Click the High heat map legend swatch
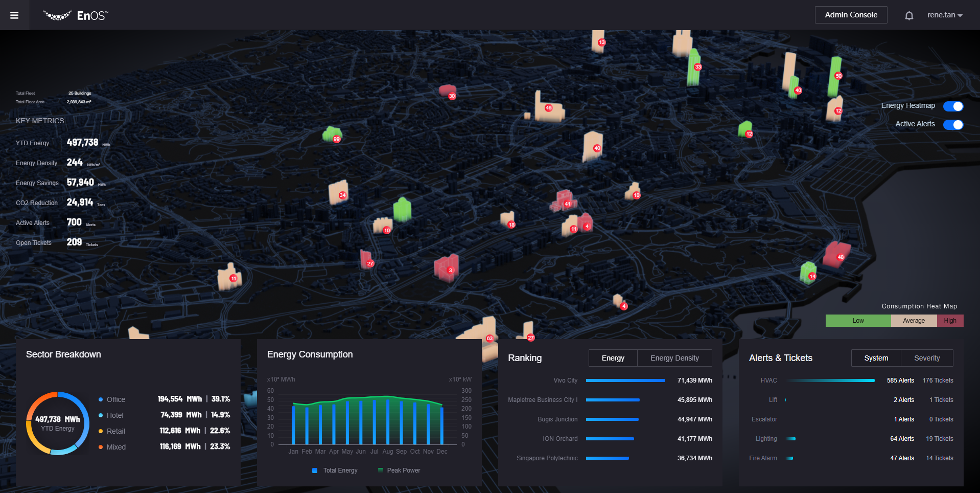The width and height of the screenshot is (980, 493). (x=950, y=321)
